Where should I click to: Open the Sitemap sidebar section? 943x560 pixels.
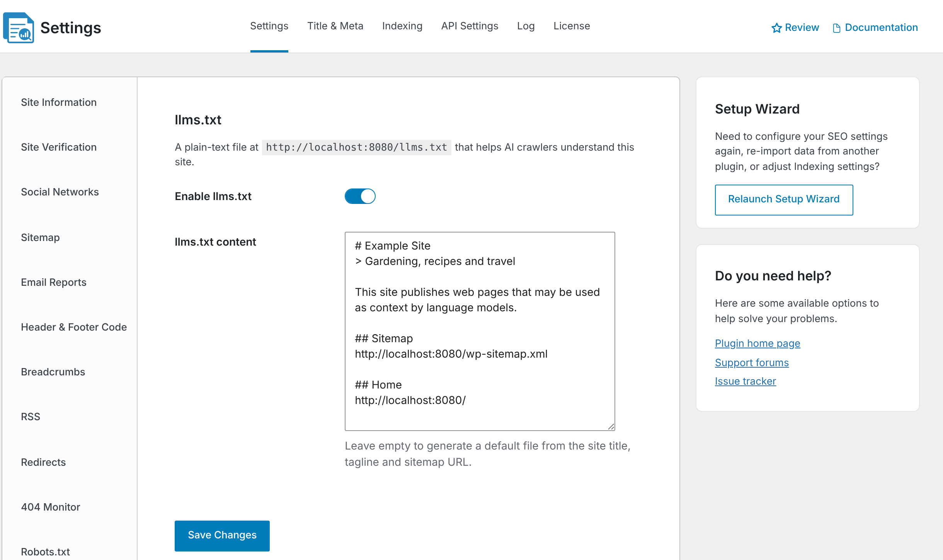(40, 238)
